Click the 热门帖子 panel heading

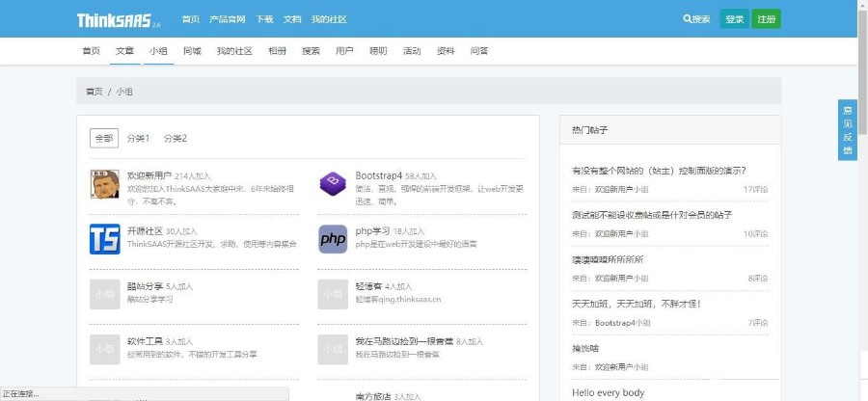point(590,130)
